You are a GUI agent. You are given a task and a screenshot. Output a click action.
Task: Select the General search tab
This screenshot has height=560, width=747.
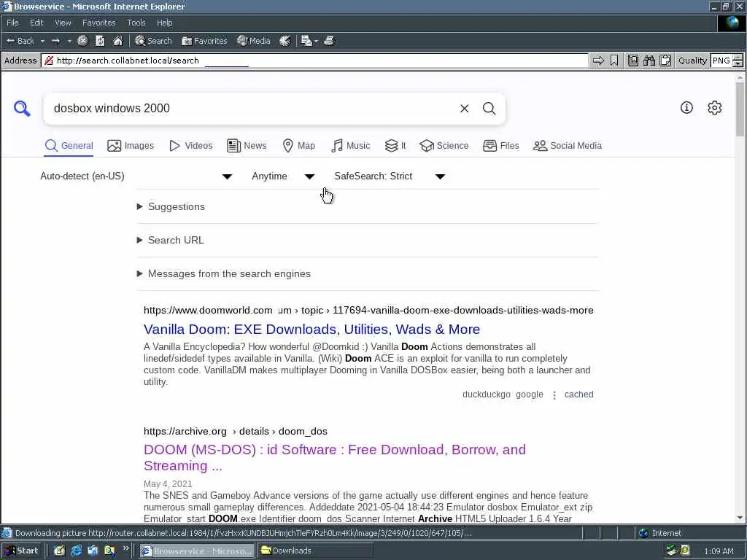tap(69, 146)
